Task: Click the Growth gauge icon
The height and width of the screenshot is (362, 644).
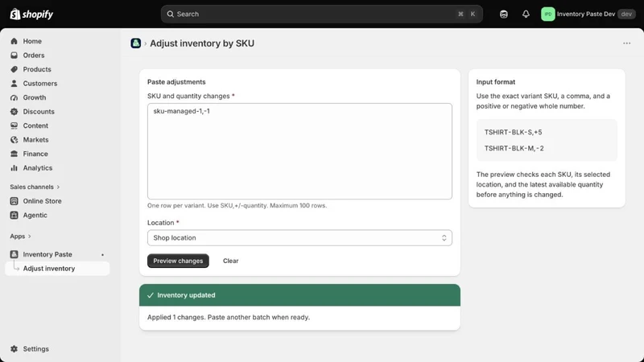Action: click(14, 97)
